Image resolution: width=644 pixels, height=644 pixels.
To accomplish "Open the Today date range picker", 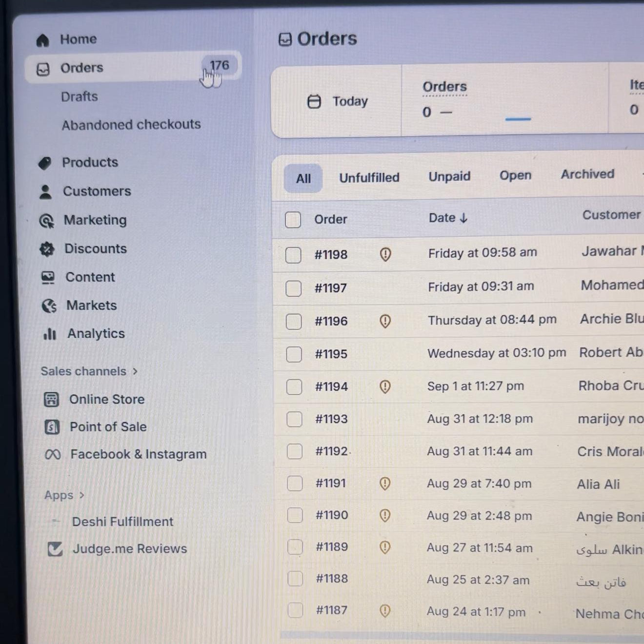I will (338, 101).
